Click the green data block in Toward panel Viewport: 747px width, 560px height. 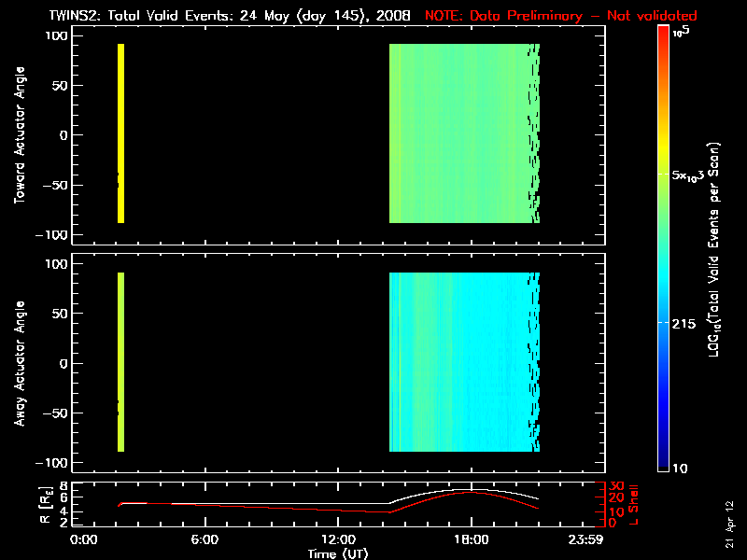pyautogui.click(x=464, y=133)
